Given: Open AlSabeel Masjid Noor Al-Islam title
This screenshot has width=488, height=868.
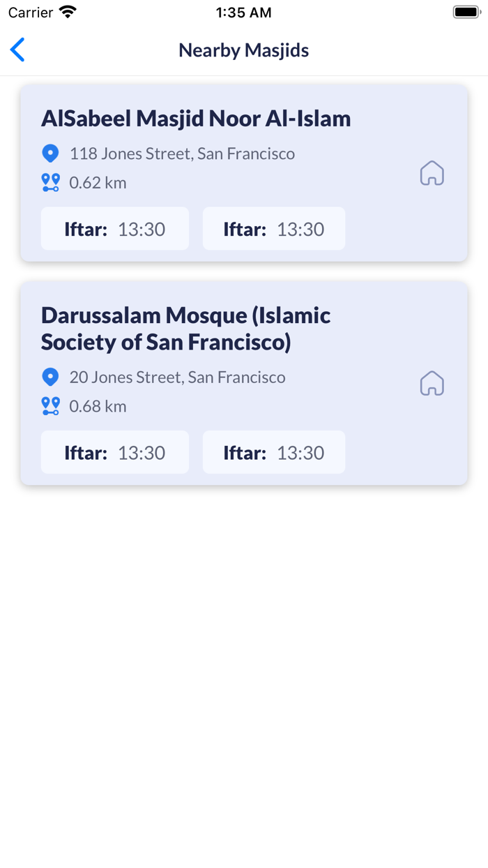Looking at the screenshot, I should [x=196, y=119].
